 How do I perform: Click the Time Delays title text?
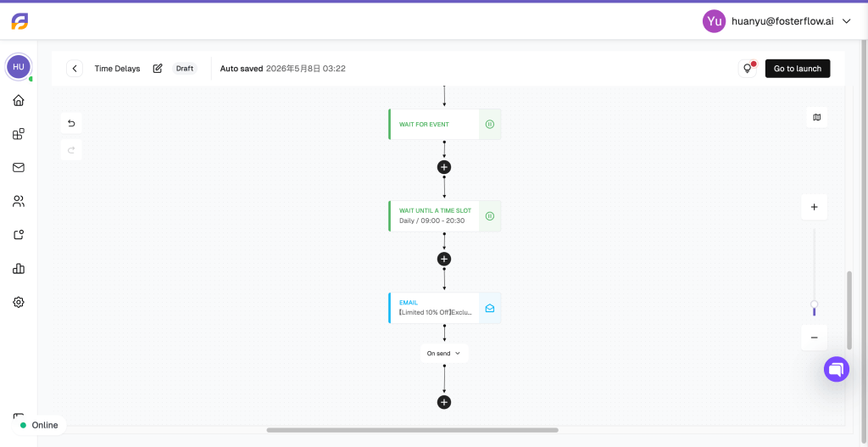pyautogui.click(x=117, y=69)
